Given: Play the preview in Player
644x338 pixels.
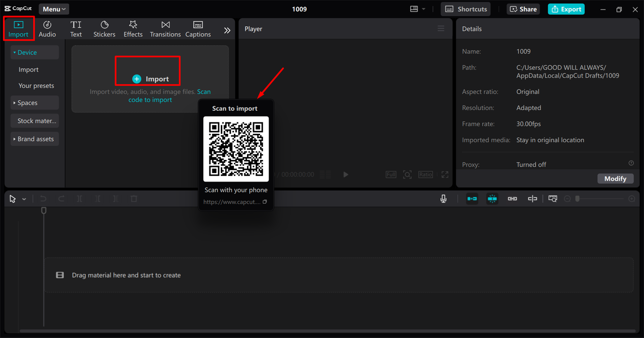Looking at the screenshot, I should click(346, 175).
